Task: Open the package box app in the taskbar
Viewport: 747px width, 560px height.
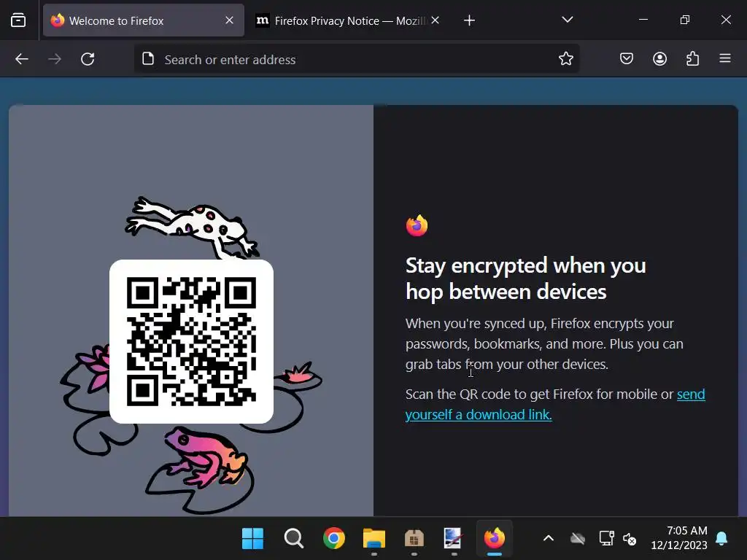Action: point(414,539)
